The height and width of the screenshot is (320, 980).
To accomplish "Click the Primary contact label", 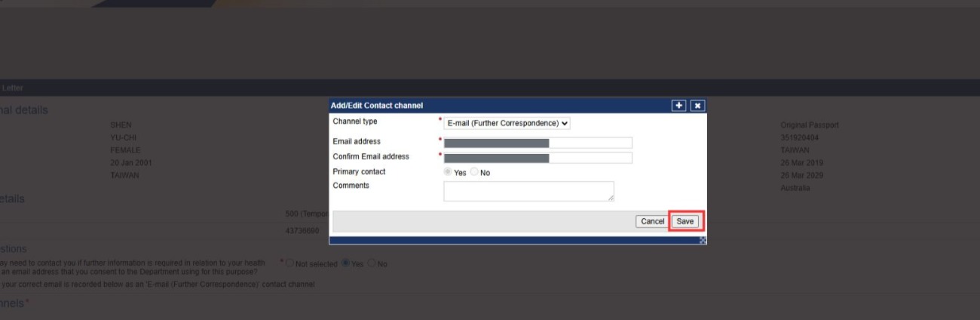I will point(359,172).
